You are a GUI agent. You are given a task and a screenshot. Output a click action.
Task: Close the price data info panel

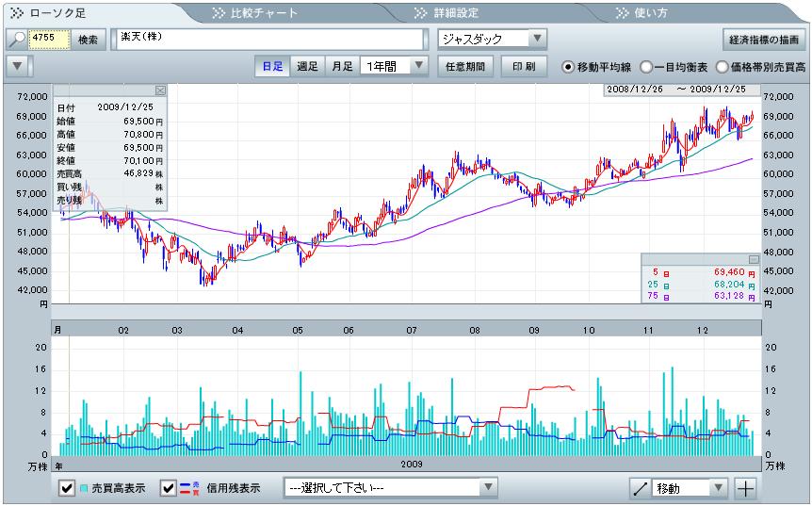pos(160,90)
